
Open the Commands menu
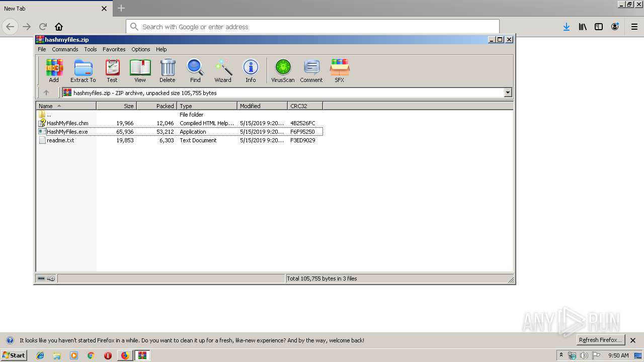coord(65,49)
